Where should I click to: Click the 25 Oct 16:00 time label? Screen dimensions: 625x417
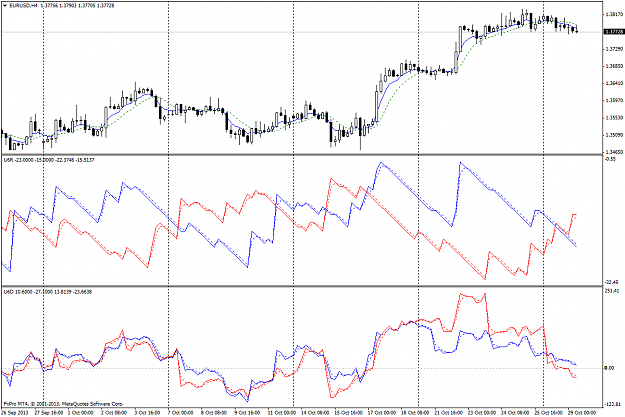click(549, 413)
